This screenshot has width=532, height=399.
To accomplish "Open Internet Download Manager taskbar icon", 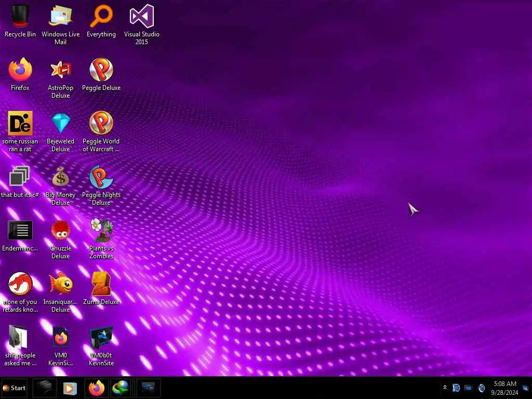I will (121, 388).
